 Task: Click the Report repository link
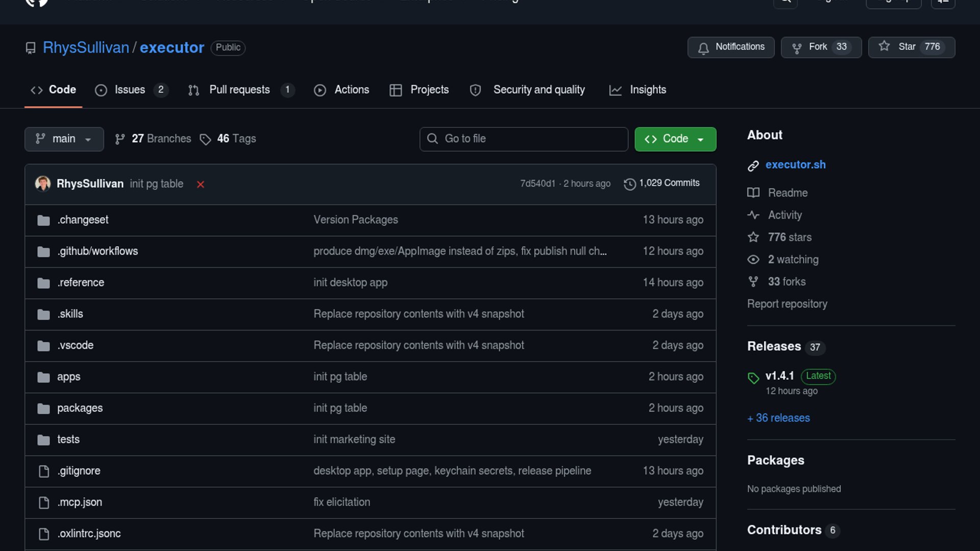tap(787, 304)
